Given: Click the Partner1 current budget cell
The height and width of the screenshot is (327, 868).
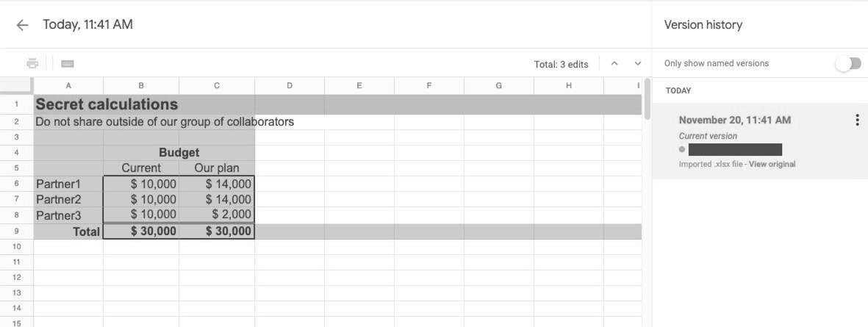Looking at the screenshot, I should (141, 184).
